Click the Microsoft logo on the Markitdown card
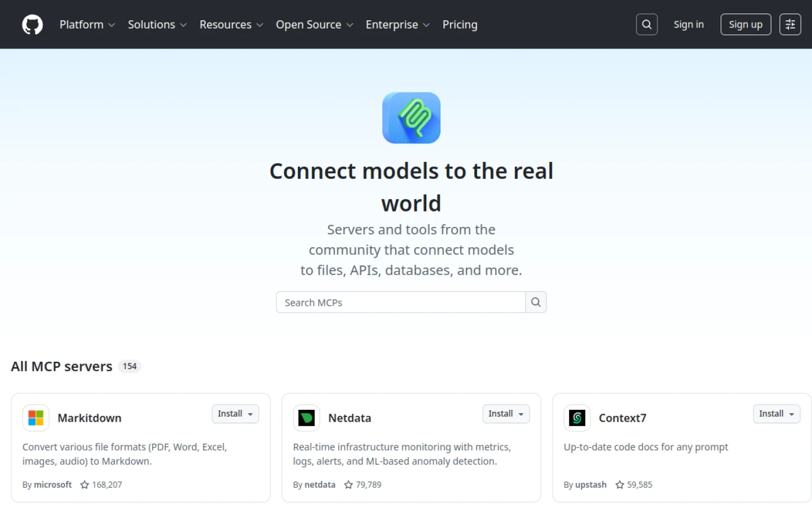The width and height of the screenshot is (812, 508). coord(36,418)
